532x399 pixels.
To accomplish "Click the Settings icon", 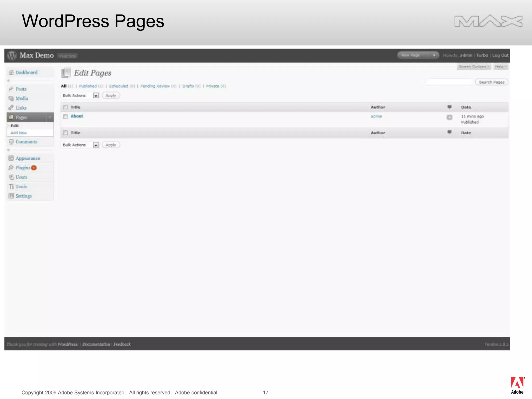I will (11, 196).
